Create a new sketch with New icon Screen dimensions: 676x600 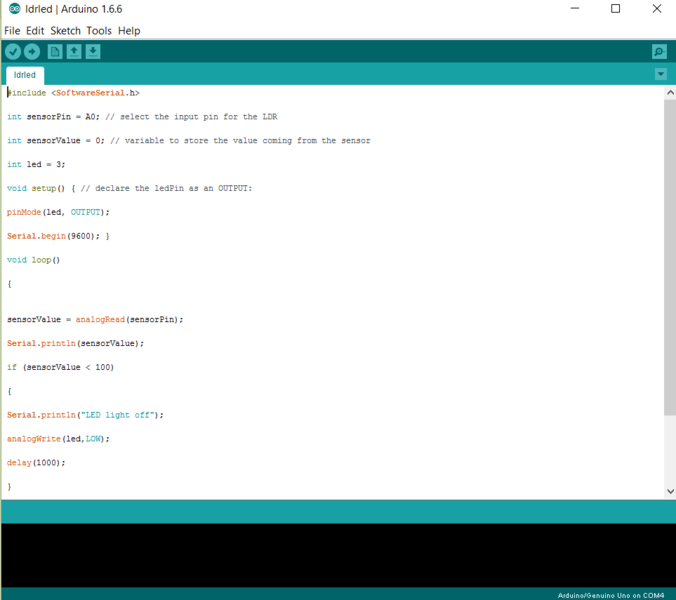pos(55,52)
